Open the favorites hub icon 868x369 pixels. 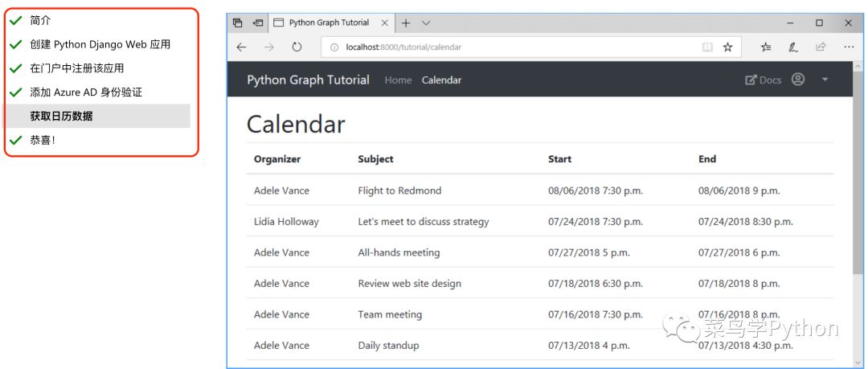(x=766, y=47)
